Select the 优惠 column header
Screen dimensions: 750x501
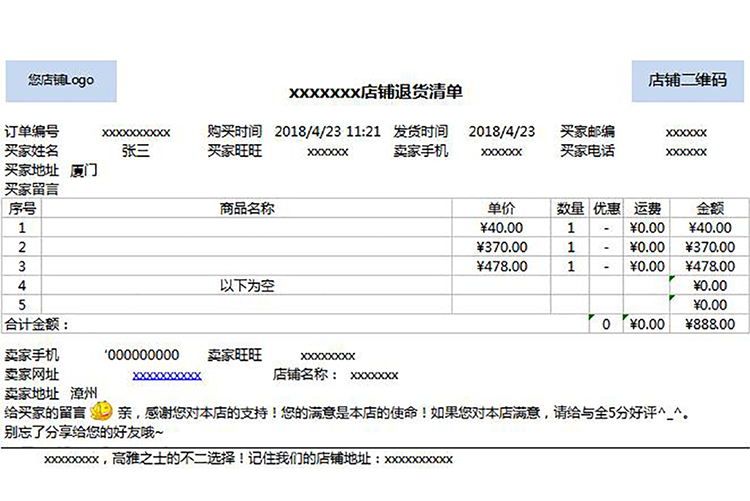[606, 208]
